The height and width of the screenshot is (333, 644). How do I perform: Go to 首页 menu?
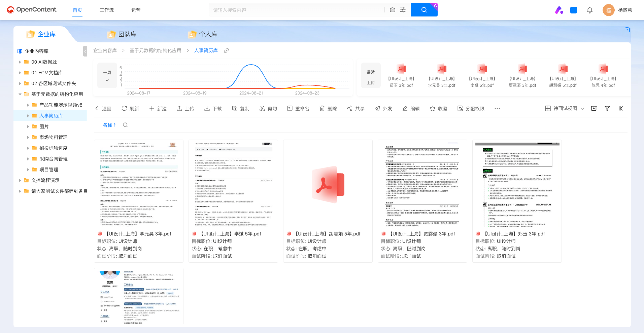pos(77,10)
